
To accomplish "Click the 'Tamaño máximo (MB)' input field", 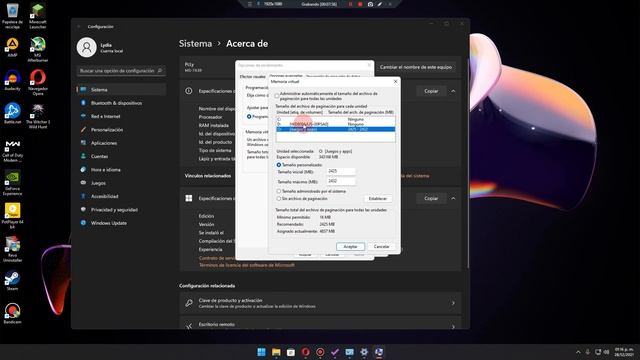I will click(341, 181).
